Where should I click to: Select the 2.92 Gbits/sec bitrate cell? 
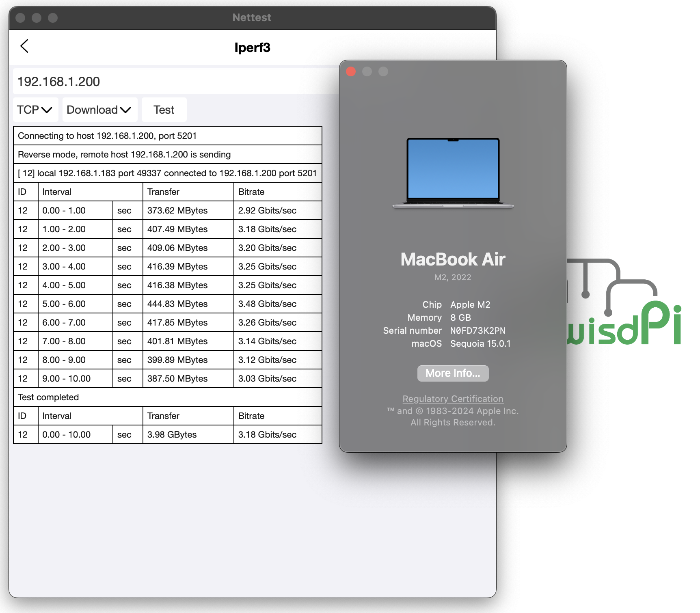[x=278, y=210]
